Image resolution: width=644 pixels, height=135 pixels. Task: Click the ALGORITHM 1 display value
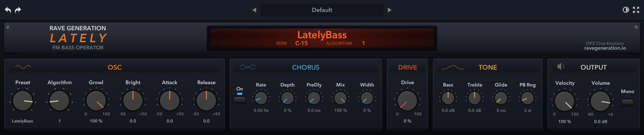(363, 43)
